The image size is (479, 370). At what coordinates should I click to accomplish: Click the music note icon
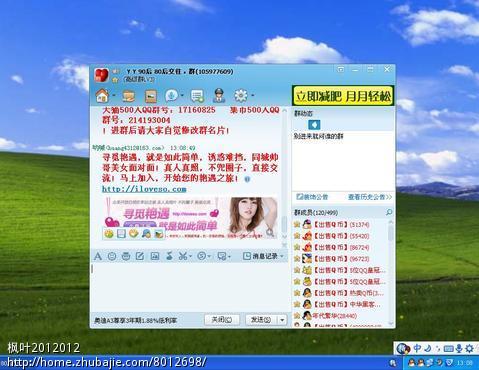[x=169, y=256]
